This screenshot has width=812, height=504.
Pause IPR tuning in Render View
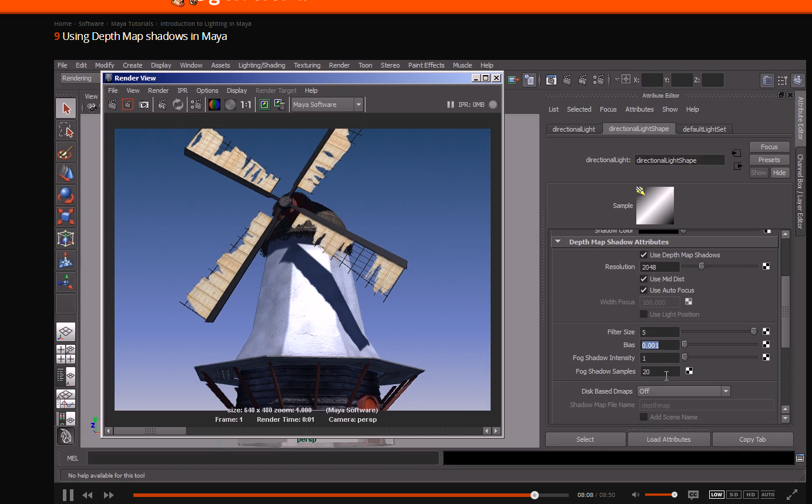coord(451,105)
